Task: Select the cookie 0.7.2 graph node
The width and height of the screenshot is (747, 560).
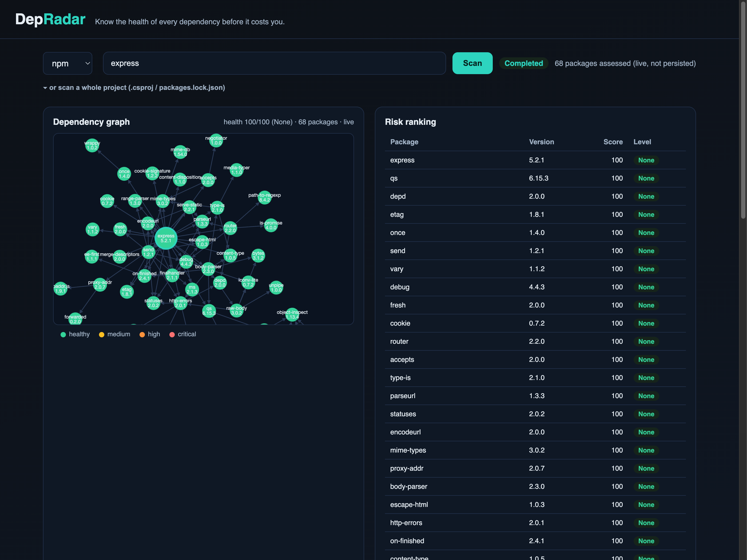Action: 107,201
